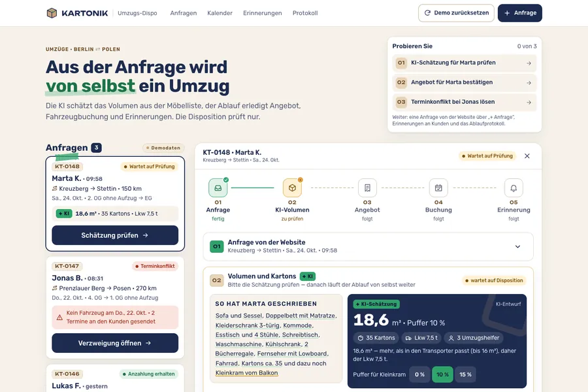Select the Buchung calendar step icon
This screenshot has height=392, width=588.
(438, 188)
